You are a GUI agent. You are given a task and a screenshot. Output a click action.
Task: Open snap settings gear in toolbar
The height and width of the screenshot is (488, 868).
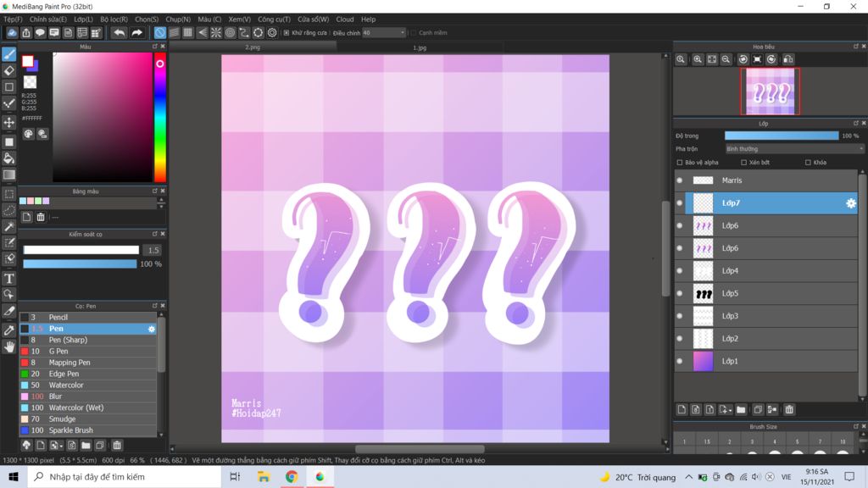tap(272, 33)
